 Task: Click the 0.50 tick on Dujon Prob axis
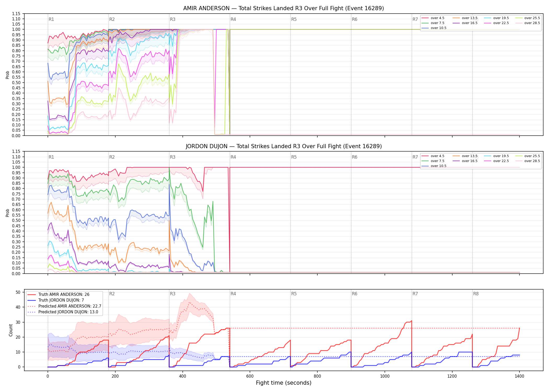pos(16,221)
